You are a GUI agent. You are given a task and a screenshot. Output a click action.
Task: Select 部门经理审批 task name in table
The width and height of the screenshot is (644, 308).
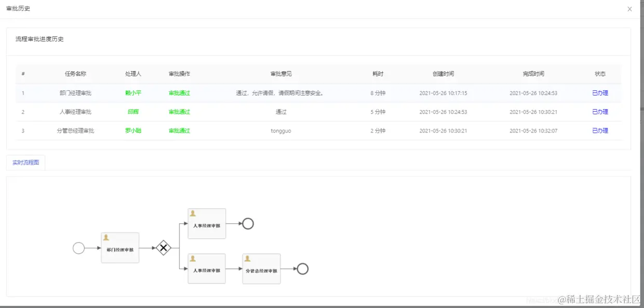(x=75, y=93)
